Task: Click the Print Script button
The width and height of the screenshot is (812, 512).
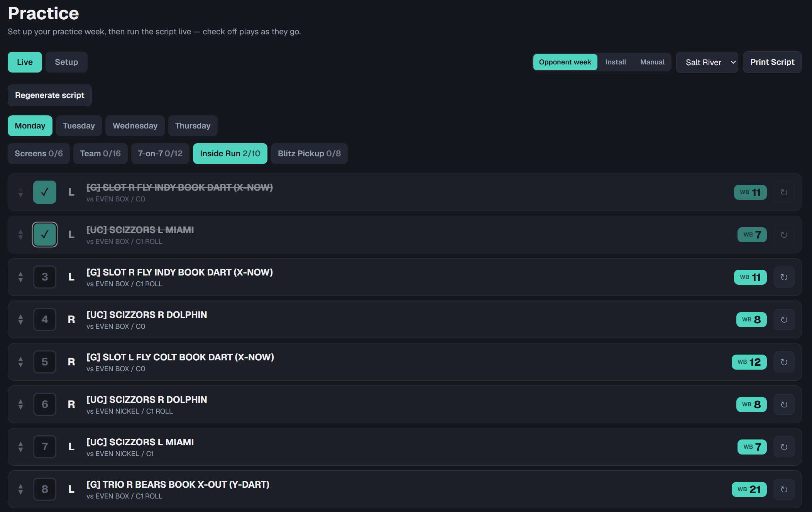Action: point(772,62)
